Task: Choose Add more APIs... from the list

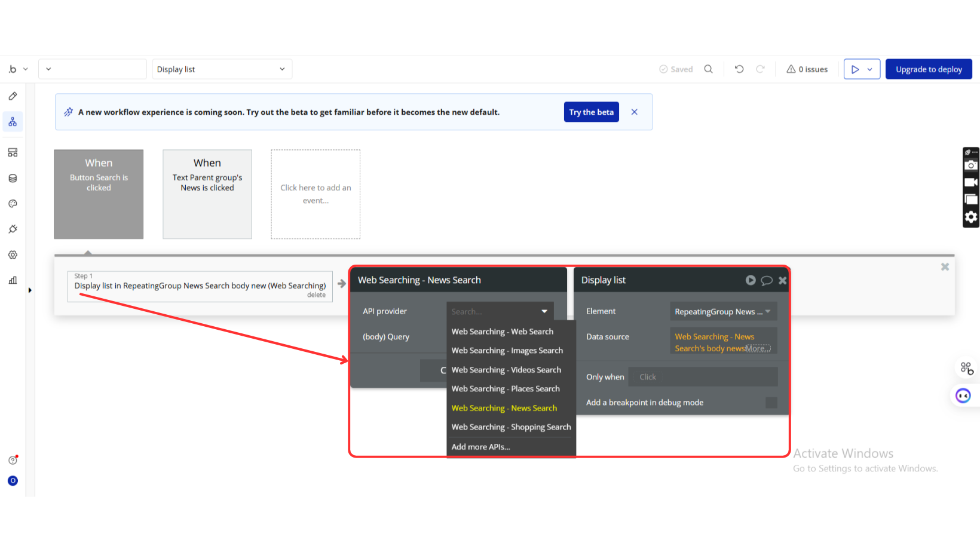Action: 480,447
